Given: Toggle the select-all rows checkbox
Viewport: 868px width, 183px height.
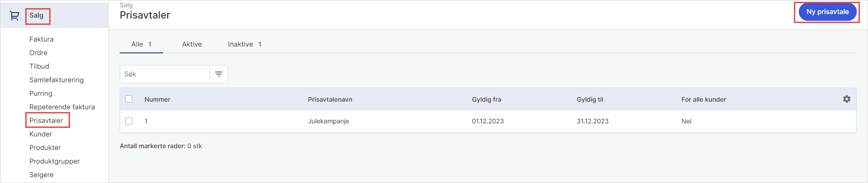Looking at the screenshot, I should tap(129, 99).
